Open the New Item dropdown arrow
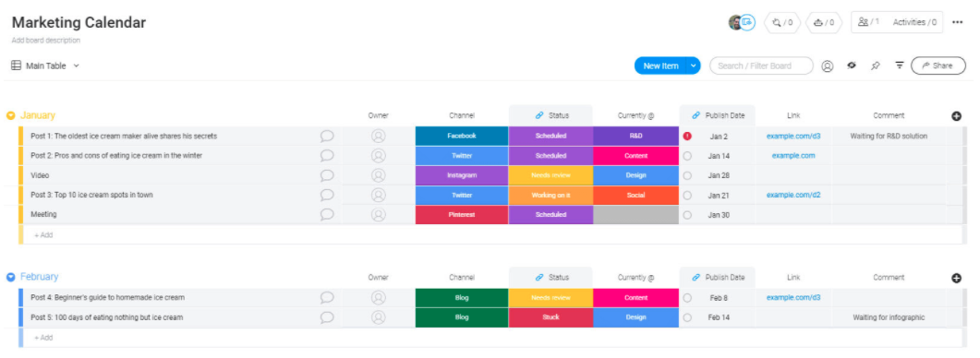 [x=693, y=66]
